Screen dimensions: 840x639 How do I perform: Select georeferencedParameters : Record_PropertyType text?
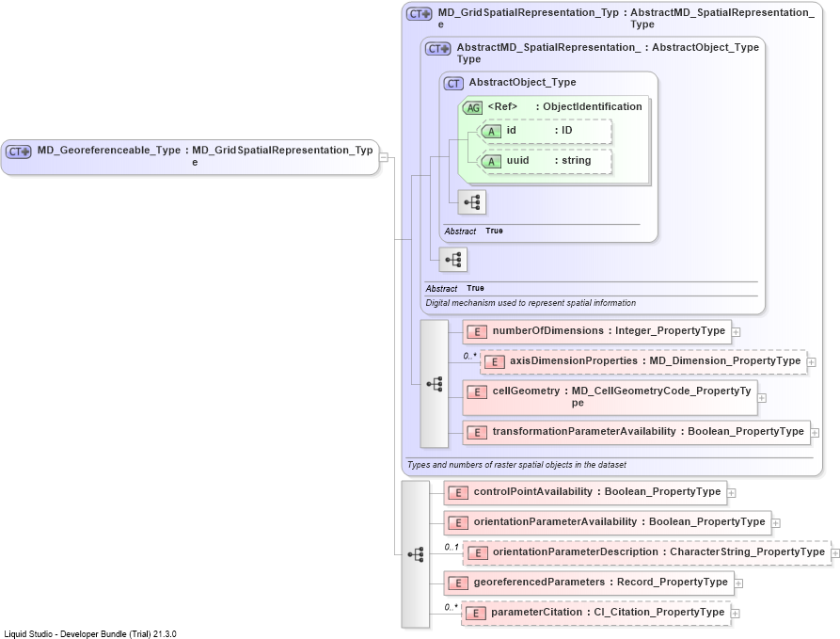pyautogui.click(x=600, y=583)
